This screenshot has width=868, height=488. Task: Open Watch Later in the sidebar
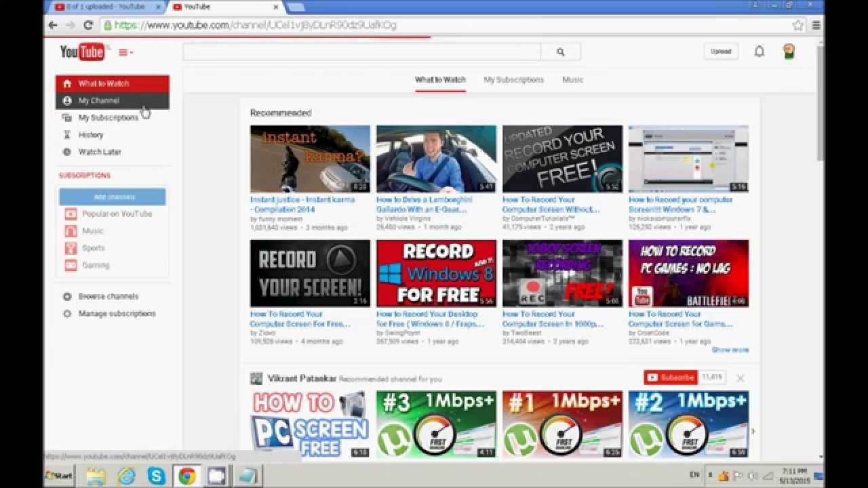click(99, 152)
